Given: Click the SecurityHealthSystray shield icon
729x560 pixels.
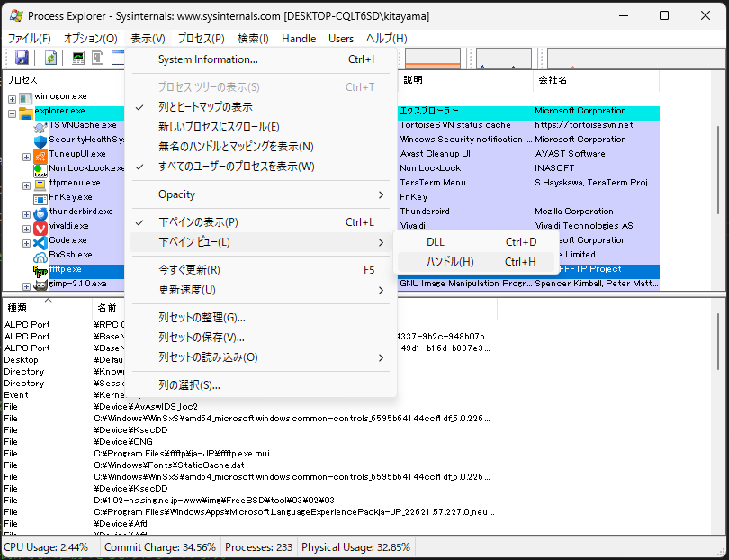Looking at the screenshot, I should coord(40,141).
